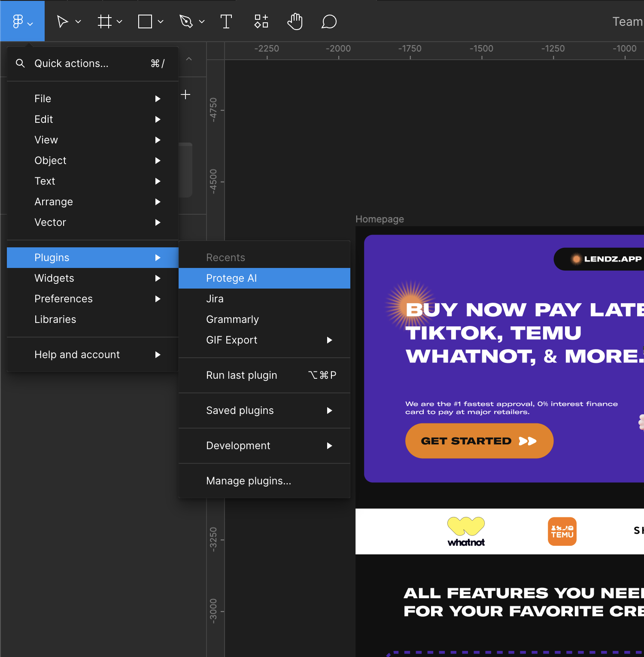Image resolution: width=644 pixels, height=657 pixels.
Task: Select the Pen tool
Action: click(x=186, y=21)
